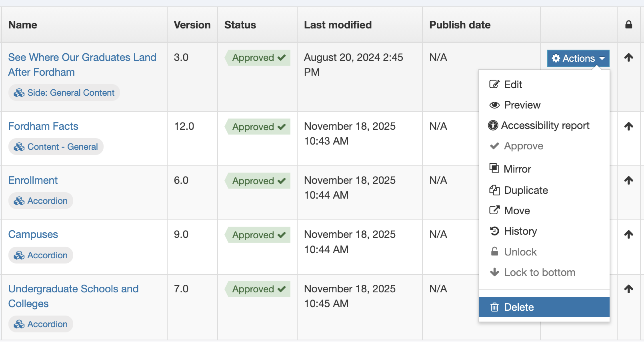Choose Lock to bottom menu entry
Screen dimensions: 644x342
coord(544,272)
